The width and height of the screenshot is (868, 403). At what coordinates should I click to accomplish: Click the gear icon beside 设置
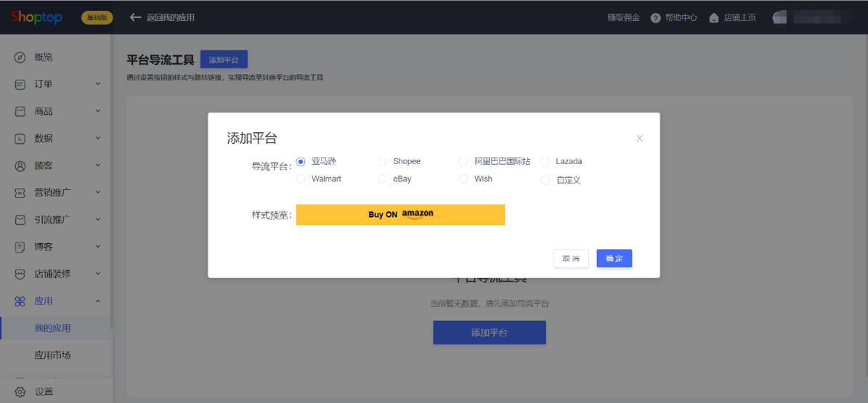[x=20, y=392]
